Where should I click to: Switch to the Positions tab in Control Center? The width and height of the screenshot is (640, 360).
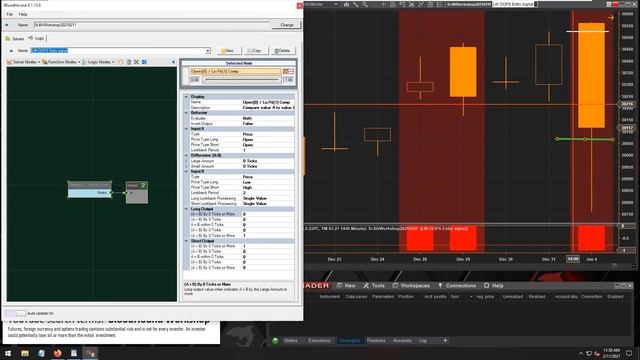(x=376, y=340)
